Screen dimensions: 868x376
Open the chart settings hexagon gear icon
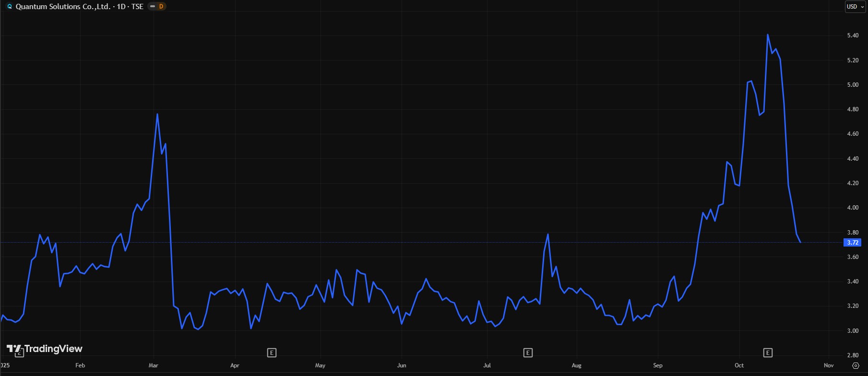click(856, 365)
